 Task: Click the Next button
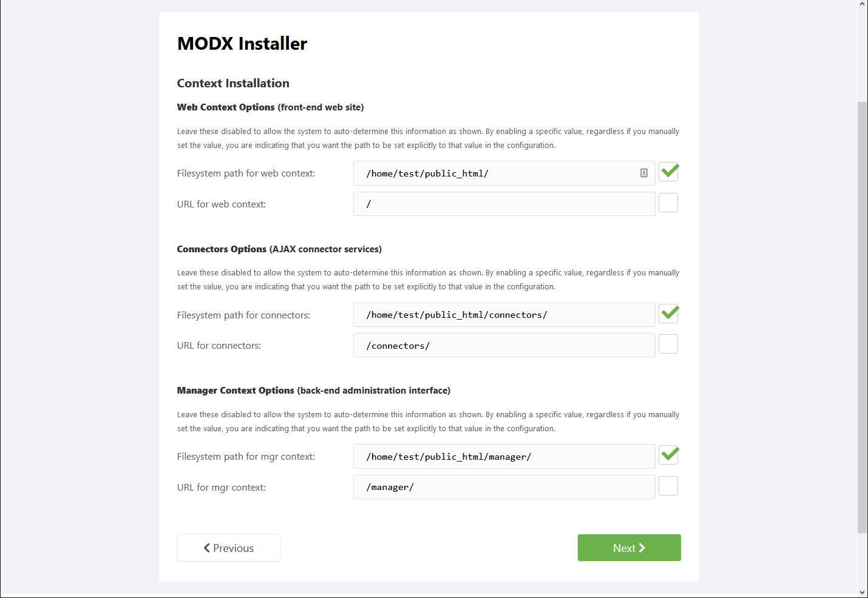(x=629, y=548)
